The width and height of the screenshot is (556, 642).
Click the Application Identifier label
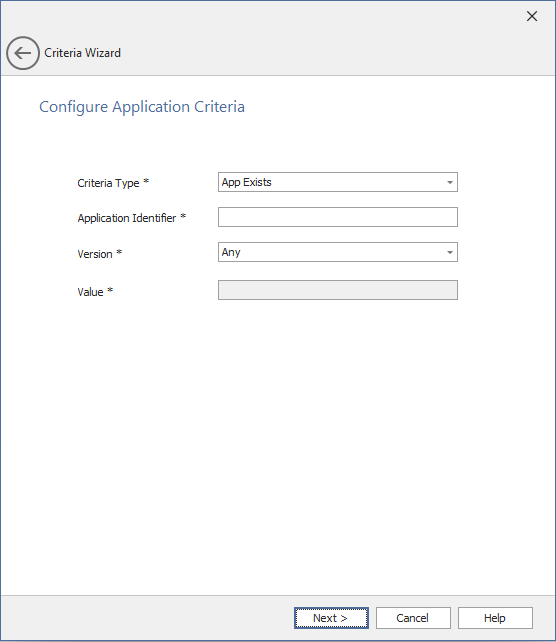127,218
